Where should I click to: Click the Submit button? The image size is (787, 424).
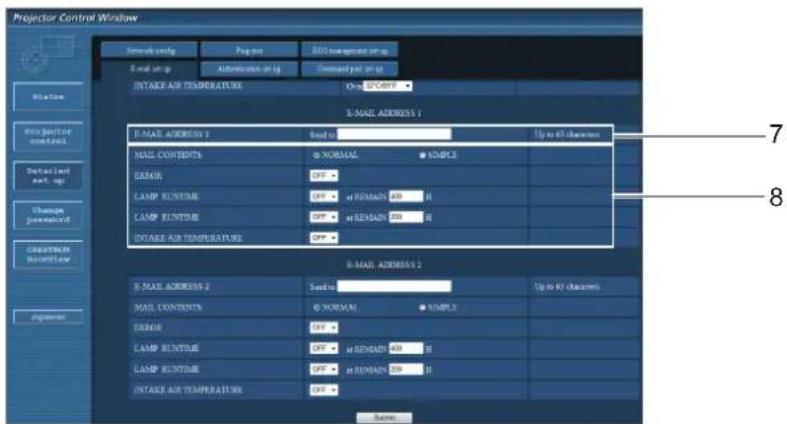point(384,417)
